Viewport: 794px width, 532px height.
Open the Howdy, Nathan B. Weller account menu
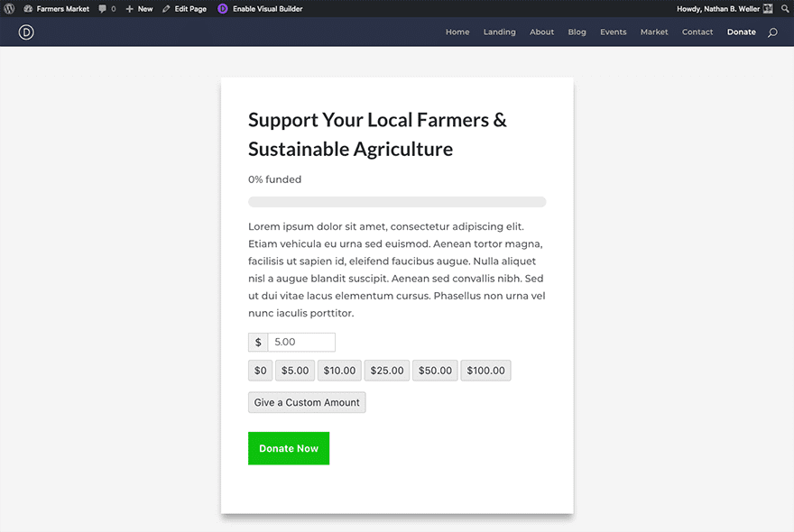coord(718,9)
